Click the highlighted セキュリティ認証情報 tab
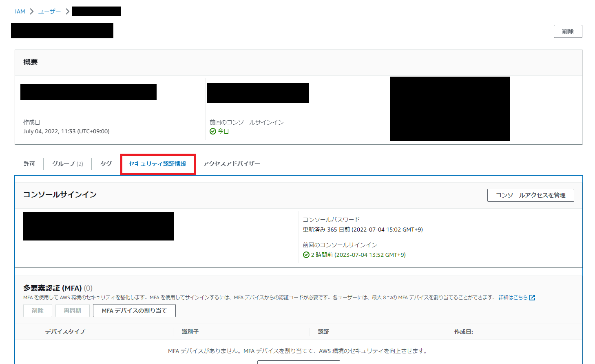 coord(157,164)
